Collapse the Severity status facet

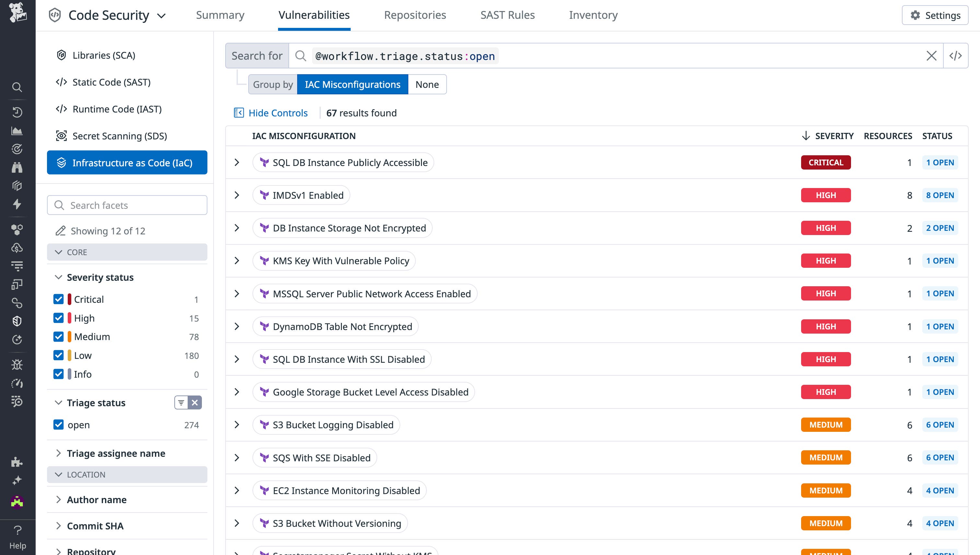[59, 277]
